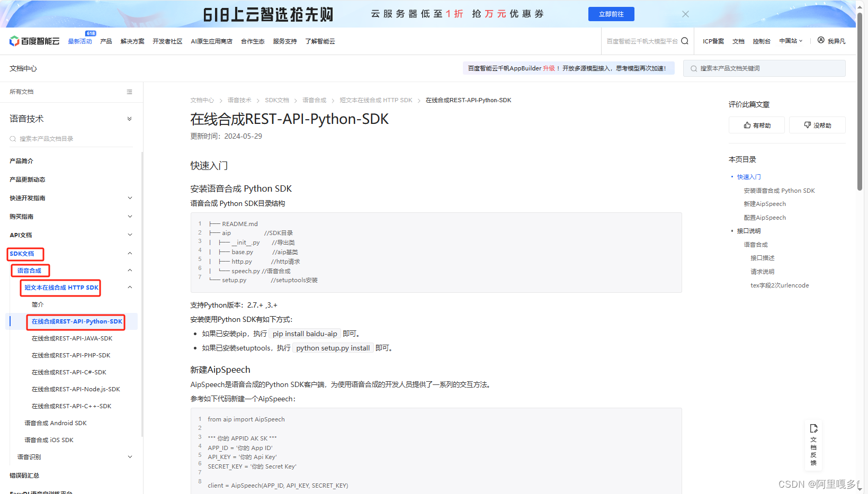Viewport: 868px width, 494px height.
Task: Open 开发者社区 menu item
Action: (167, 41)
